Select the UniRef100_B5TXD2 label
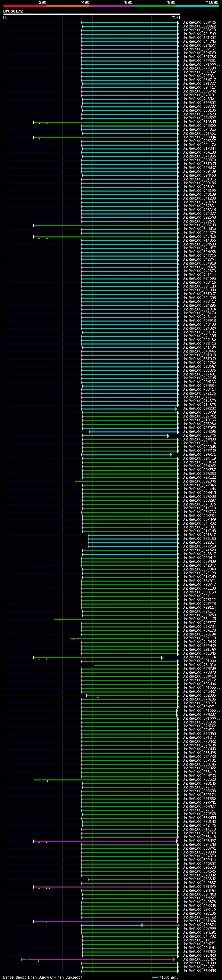The image size is (222, 980). [x=199, y=38]
